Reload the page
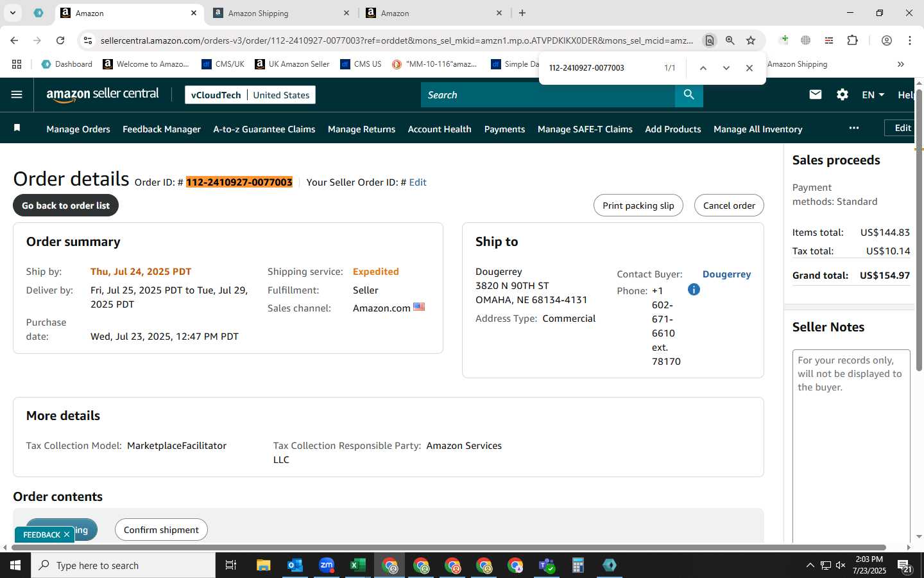 [60, 40]
